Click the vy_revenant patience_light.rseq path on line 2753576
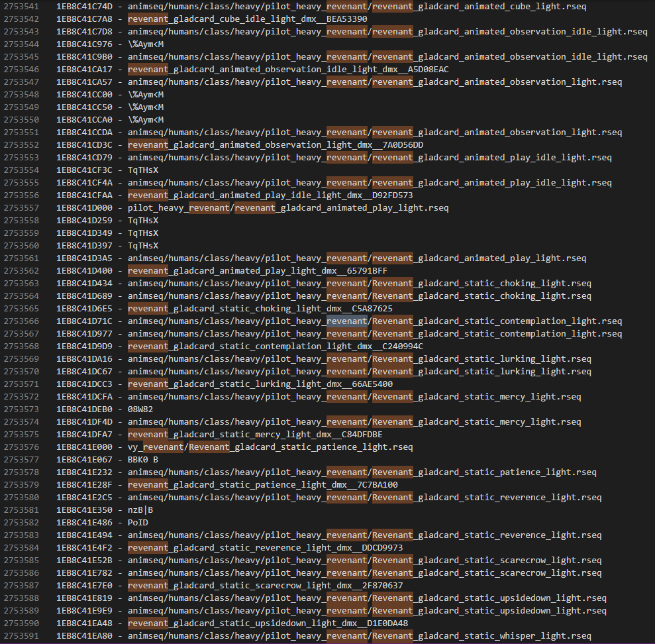The image size is (655, 644). [x=270, y=447]
